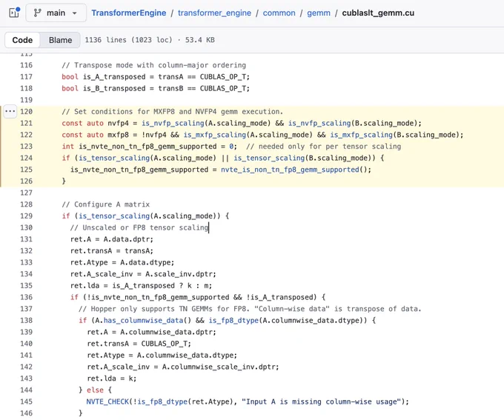Click line number 117

coord(27,77)
